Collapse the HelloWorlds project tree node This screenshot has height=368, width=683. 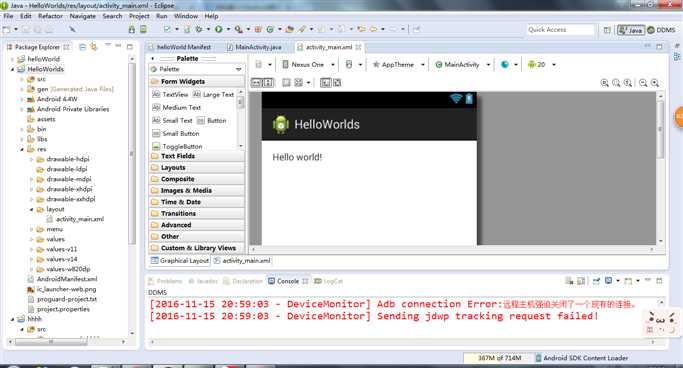click(x=13, y=69)
